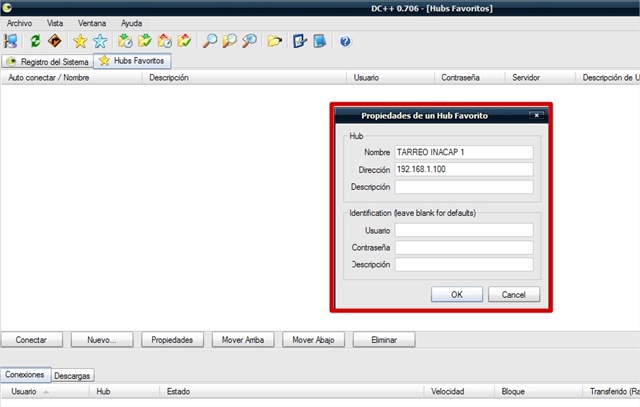Image resolution: width=640 pixels, height=407 pixels.
Task: Click the Nombre field with TARREO INACAP 1
Action: (464, 152)
